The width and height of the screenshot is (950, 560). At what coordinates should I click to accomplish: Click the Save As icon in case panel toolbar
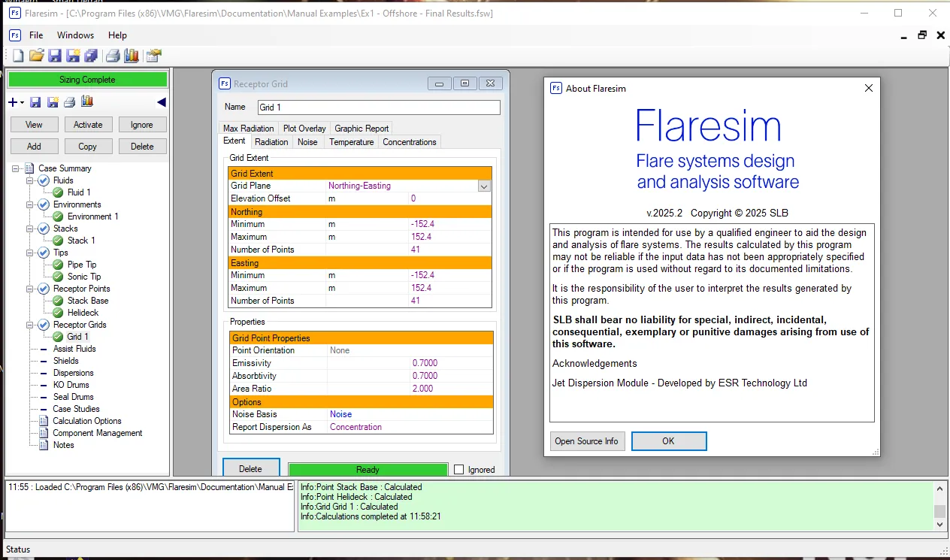pyautogui.click(x=53, y=102)
